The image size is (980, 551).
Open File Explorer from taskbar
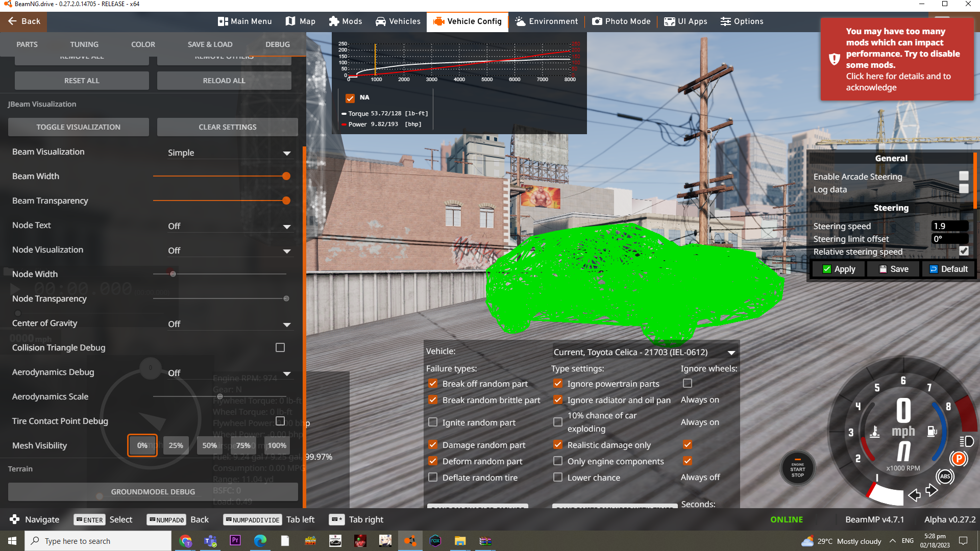tap(460, 541)
